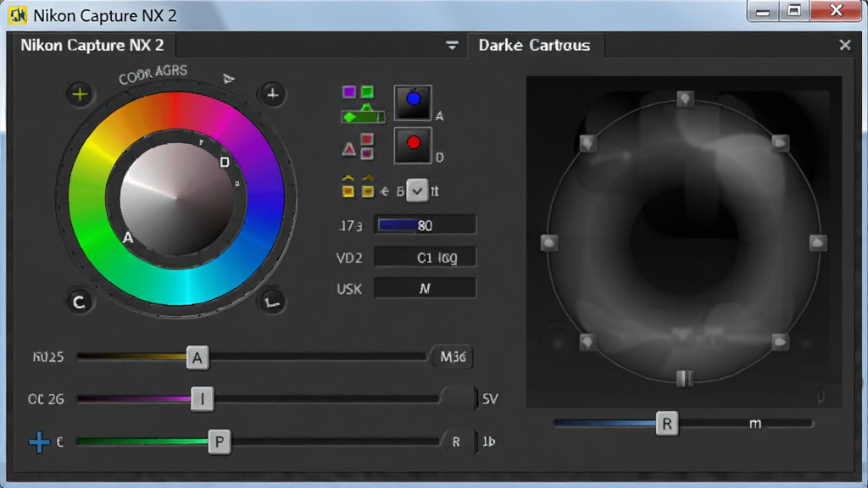The image size is (868, 488).
Task: Click the D marker on inner color wheel
Action: click(x=224, y=162)
